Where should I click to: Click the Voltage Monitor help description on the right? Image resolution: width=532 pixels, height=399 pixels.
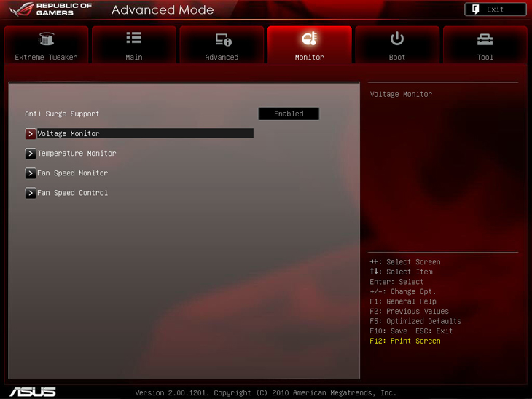point(401,94)
